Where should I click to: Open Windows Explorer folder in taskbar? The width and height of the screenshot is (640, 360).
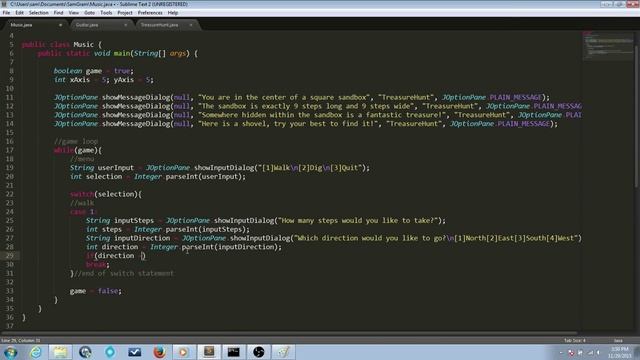pos(60,352)
